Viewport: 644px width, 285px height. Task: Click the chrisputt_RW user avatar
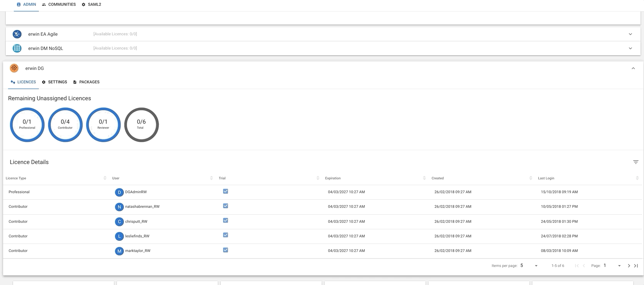tap(119, 222)
